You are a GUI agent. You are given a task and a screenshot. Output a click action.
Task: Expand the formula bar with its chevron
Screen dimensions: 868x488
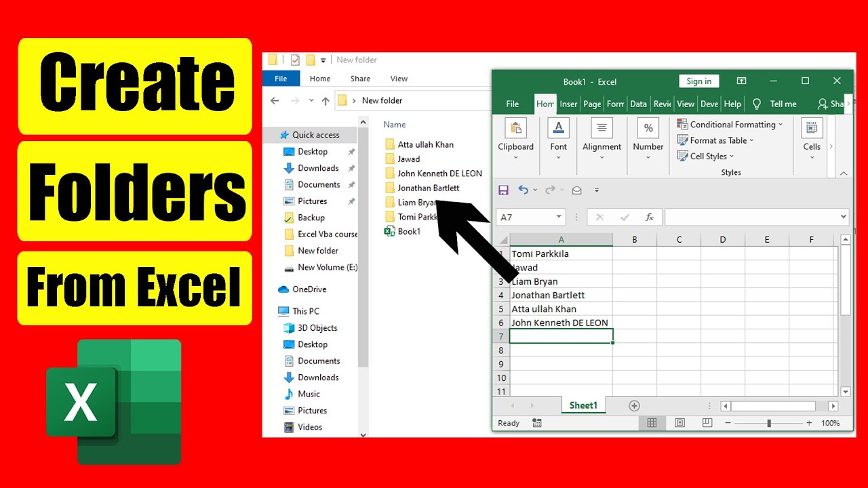coord(844,217)
